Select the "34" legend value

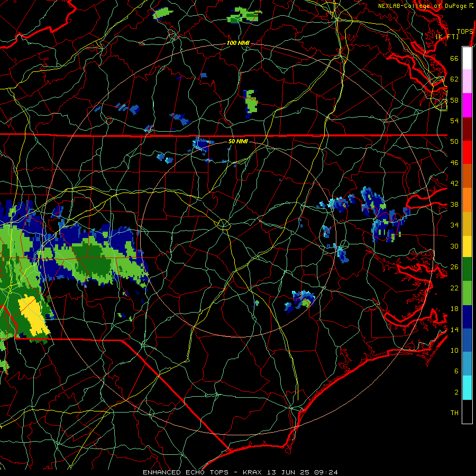pyautogui.click(x=454, y=225)
